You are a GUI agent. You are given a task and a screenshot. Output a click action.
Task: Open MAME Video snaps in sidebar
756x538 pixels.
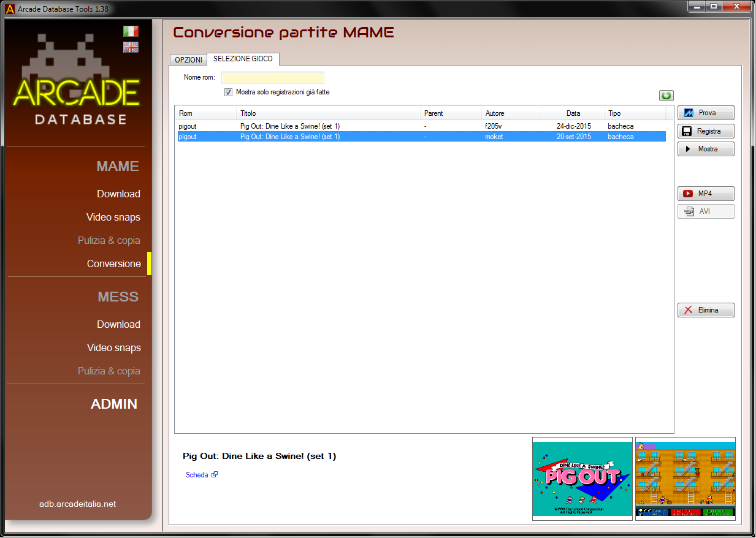tap(113, 217)
